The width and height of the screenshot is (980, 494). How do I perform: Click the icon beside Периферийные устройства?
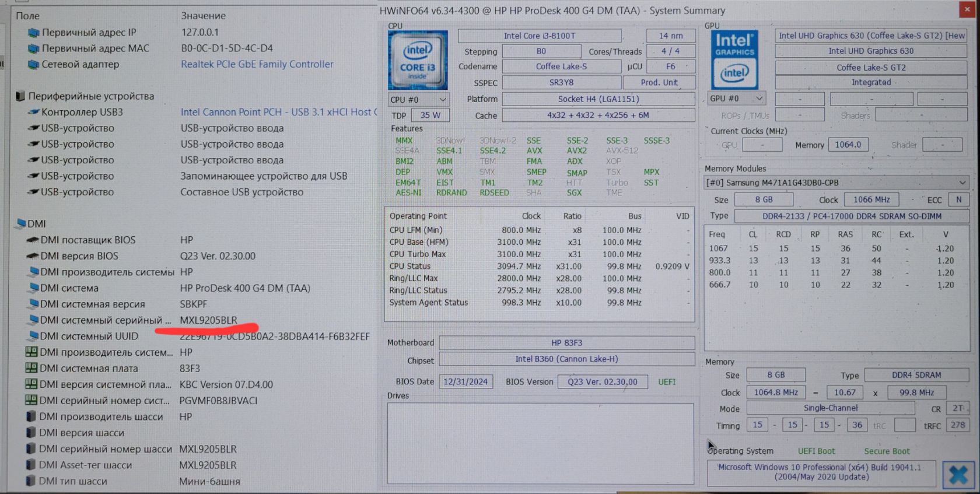click(x=20, y=96)
